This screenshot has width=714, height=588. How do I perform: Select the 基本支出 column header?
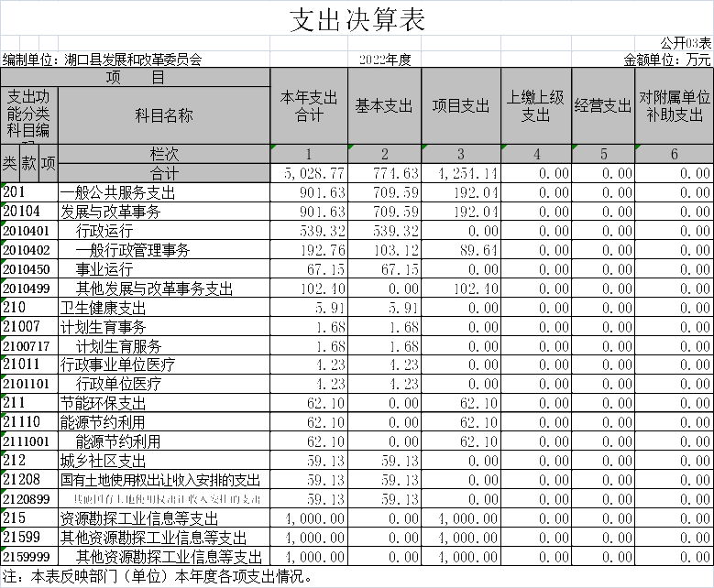[384, 106]
